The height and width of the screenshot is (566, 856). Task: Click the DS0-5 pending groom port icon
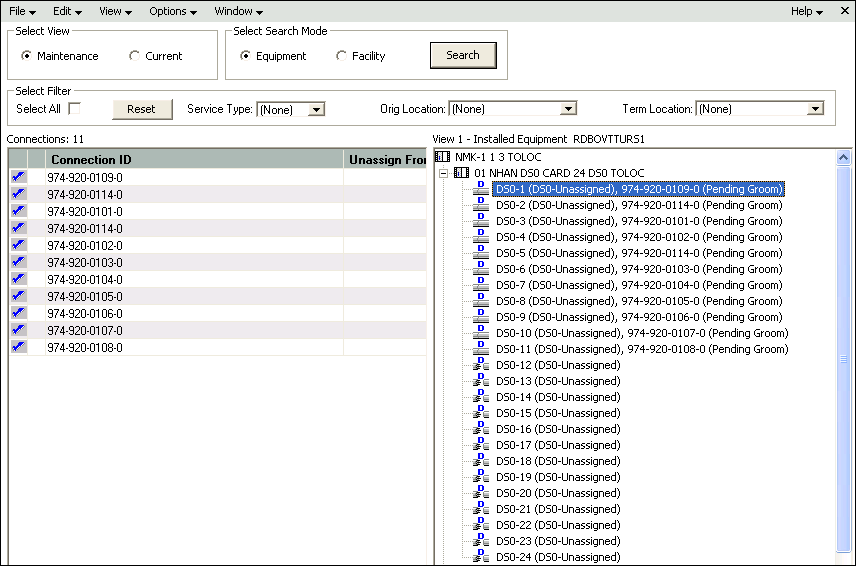(x=480, y=253)
